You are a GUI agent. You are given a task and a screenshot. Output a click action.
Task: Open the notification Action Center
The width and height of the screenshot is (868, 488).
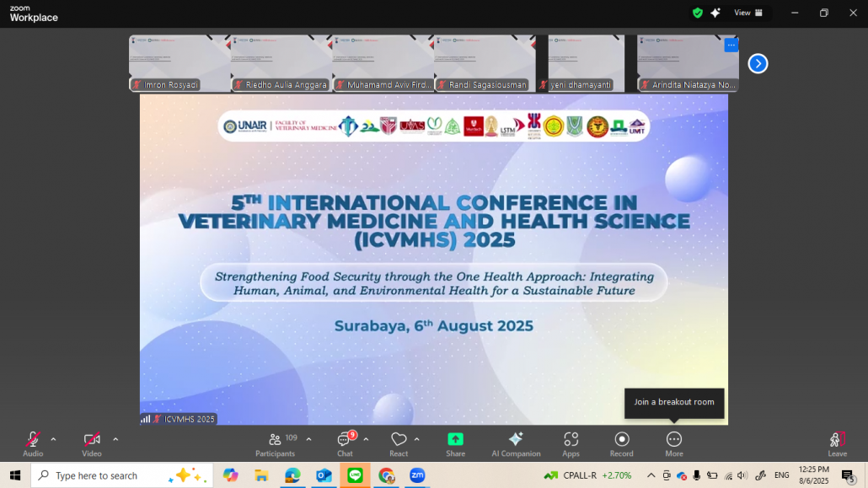point(848,475)
